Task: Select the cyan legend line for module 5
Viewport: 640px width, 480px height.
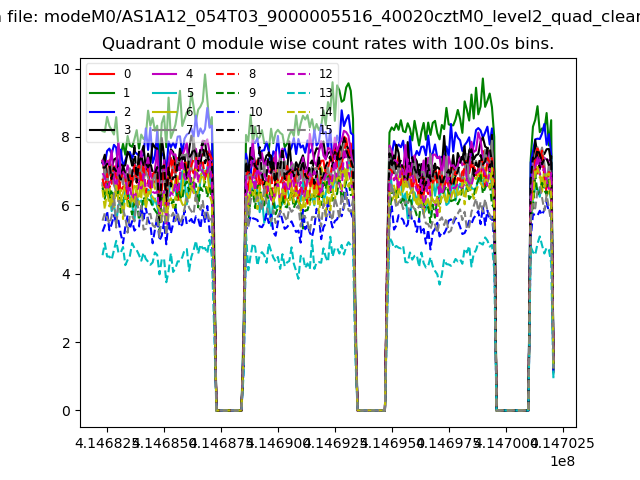Action: pos(165,93)
